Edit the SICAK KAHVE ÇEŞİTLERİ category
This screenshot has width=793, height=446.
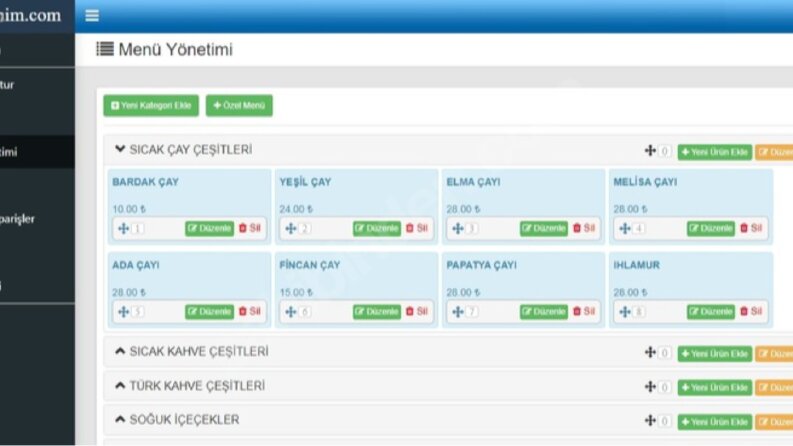pyautogui.click(x=774, y=354)
